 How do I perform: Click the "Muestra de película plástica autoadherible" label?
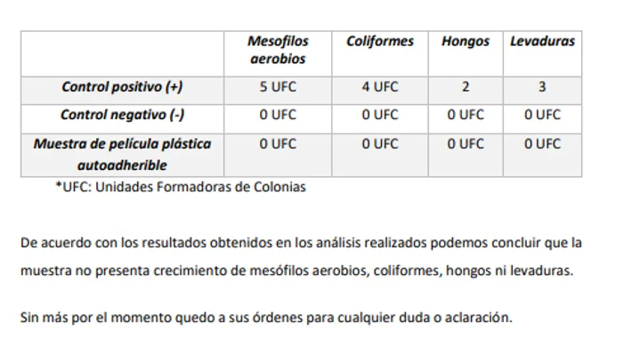pos(123,154)
